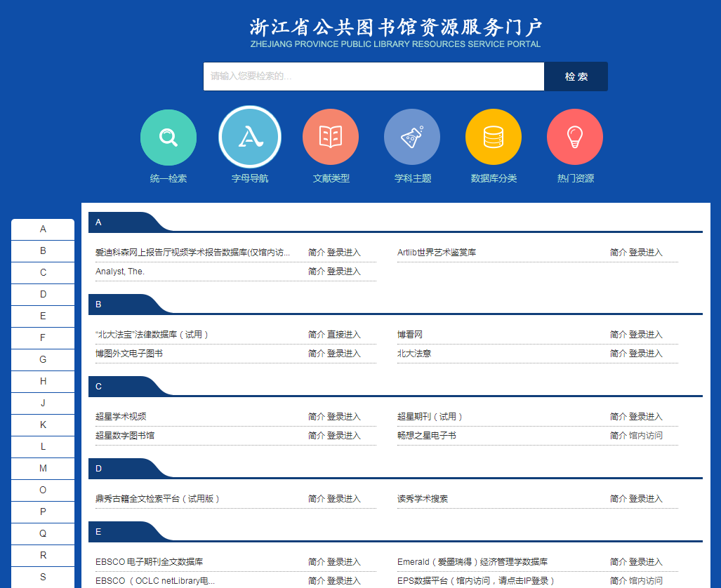Image resolution: width=721 pixels, height=588 pixels.
Task: Open EBSCO 电子期刊全文数据库
Action: point(149,562)
